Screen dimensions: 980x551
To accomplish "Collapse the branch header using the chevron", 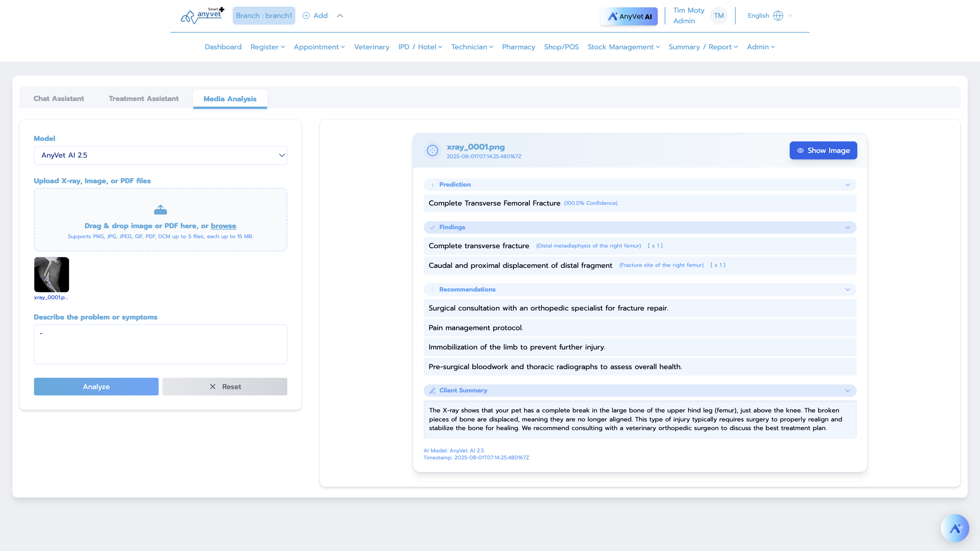I will [x=340, y=16].
